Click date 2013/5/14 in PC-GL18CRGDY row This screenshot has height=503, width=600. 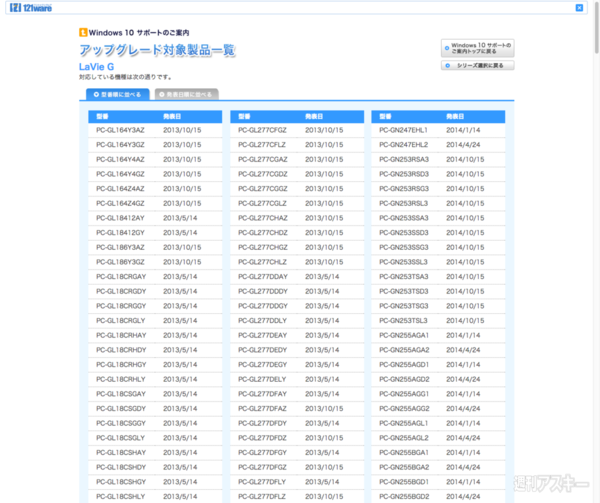[180, 291]
